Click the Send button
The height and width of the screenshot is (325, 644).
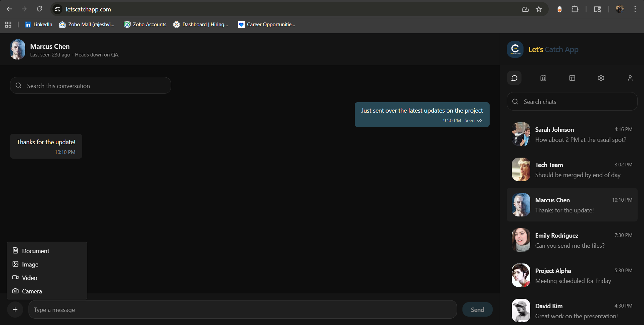pos(477,310)
